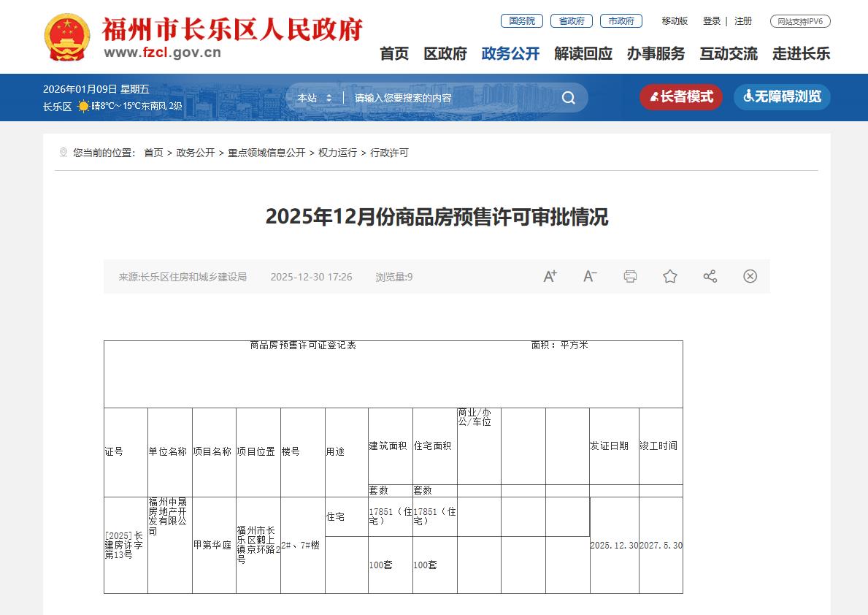Bookmark article with the star icon

click(x=670, y=276)
